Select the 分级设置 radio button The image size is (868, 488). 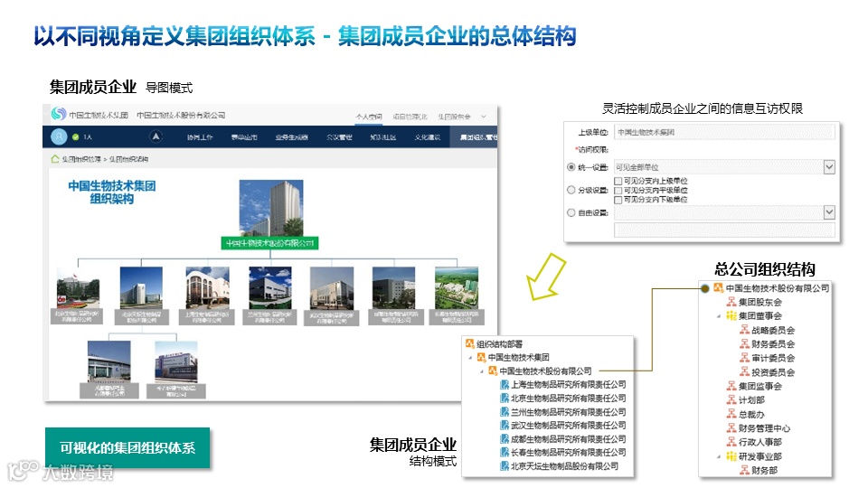571,190
